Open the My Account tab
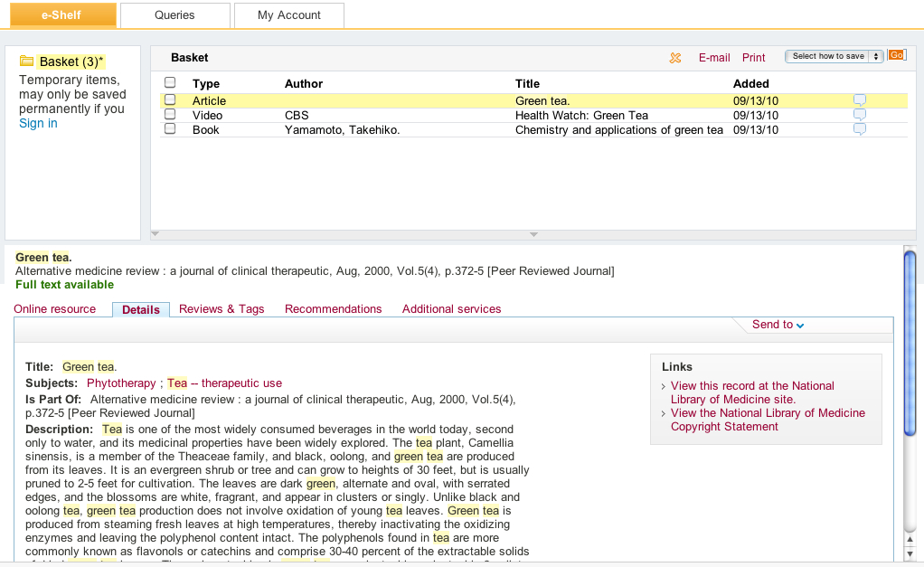 [x=289, y=15]
